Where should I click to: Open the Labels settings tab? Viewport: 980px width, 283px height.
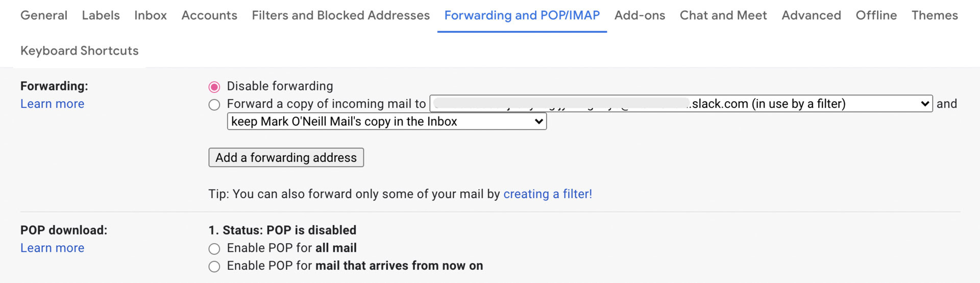pyautogui.click(x=101, y=15)
